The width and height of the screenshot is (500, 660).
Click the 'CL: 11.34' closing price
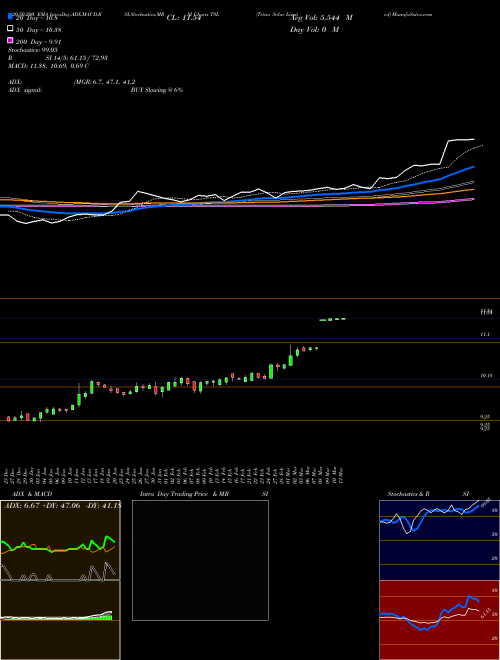pyautogui.click(x=183, y=18)
